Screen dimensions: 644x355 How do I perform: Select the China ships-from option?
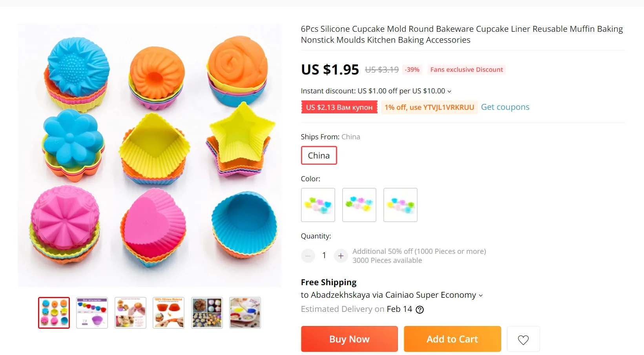tap(319, 155)
